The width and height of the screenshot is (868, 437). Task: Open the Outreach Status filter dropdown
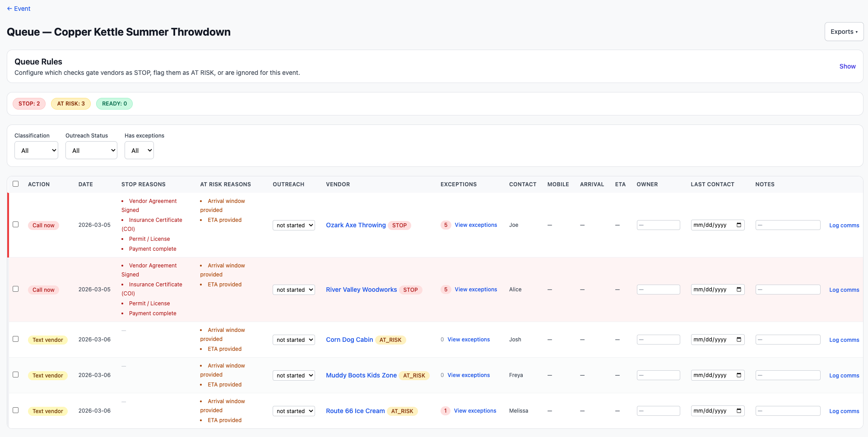tap(91, 150)
